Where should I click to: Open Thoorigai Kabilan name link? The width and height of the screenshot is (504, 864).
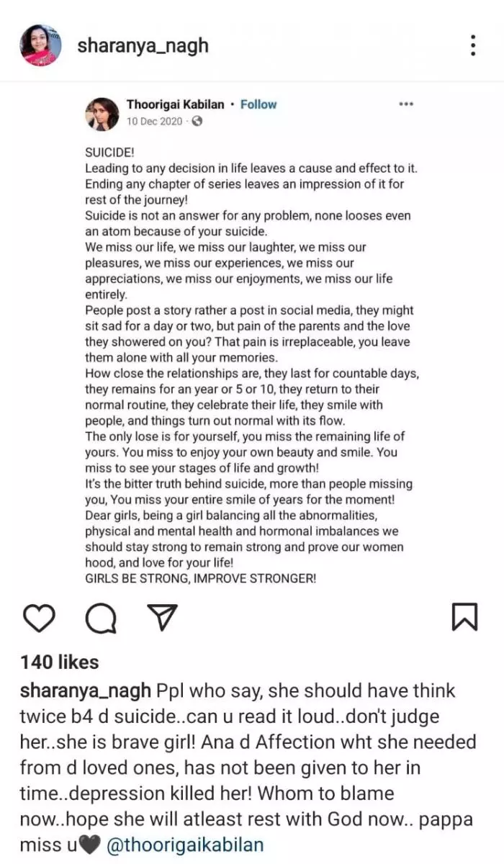[175, 104]
